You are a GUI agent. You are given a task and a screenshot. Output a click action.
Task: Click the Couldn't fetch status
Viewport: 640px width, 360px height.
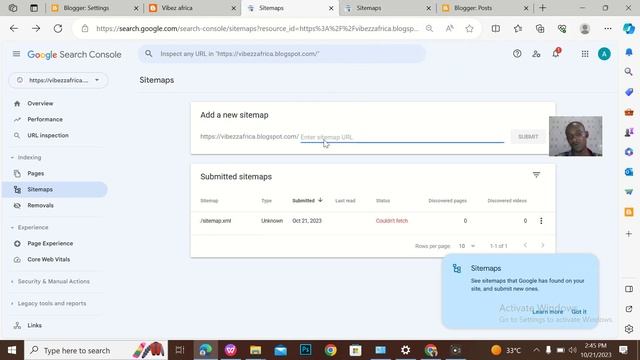tap(391, 221)
